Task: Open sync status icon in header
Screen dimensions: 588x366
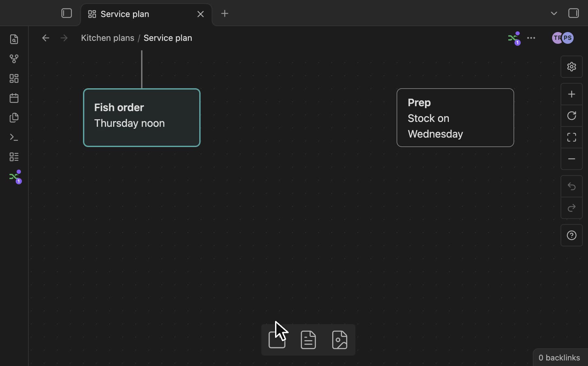Action: click(514, 38)
